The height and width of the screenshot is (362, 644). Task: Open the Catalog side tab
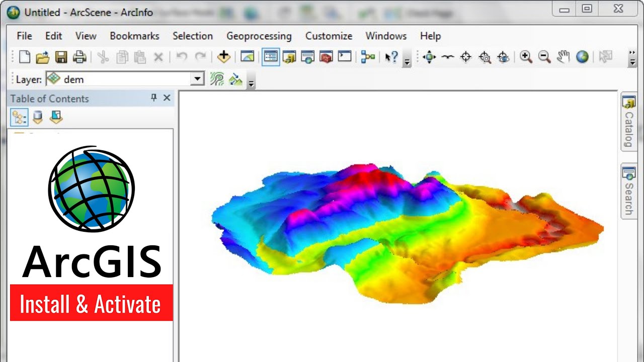pos(628,122)
